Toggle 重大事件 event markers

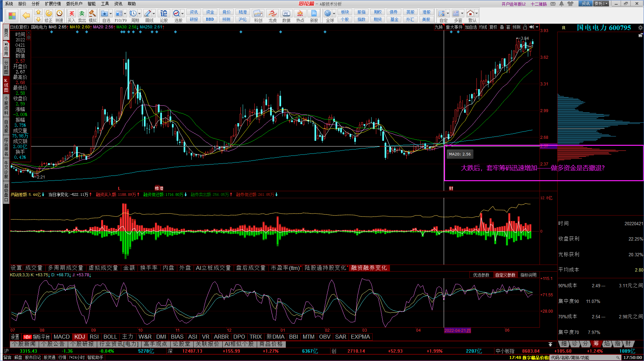[x=454, y=27]
